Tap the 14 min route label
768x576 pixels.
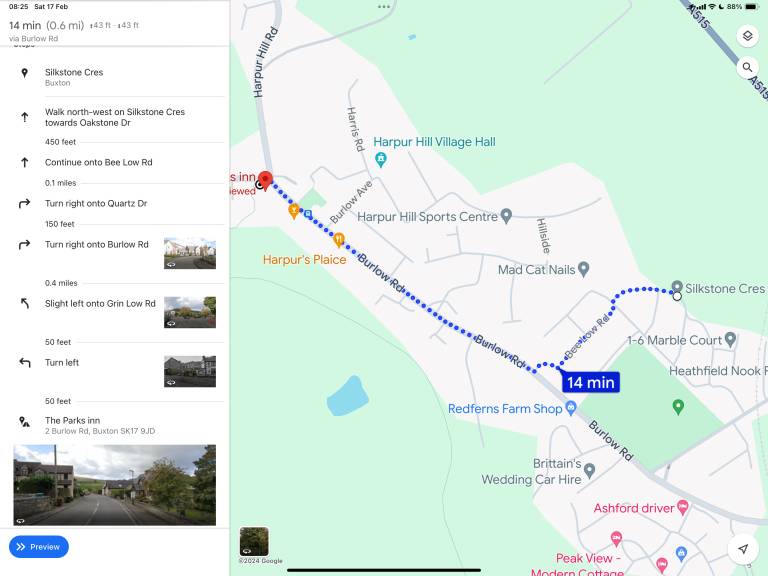[590, 382]
